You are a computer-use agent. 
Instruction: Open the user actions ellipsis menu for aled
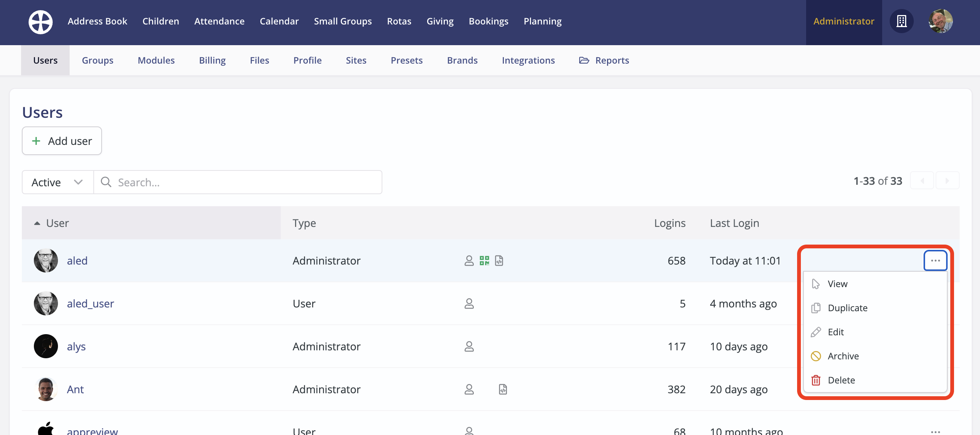[x=935, y=260]
